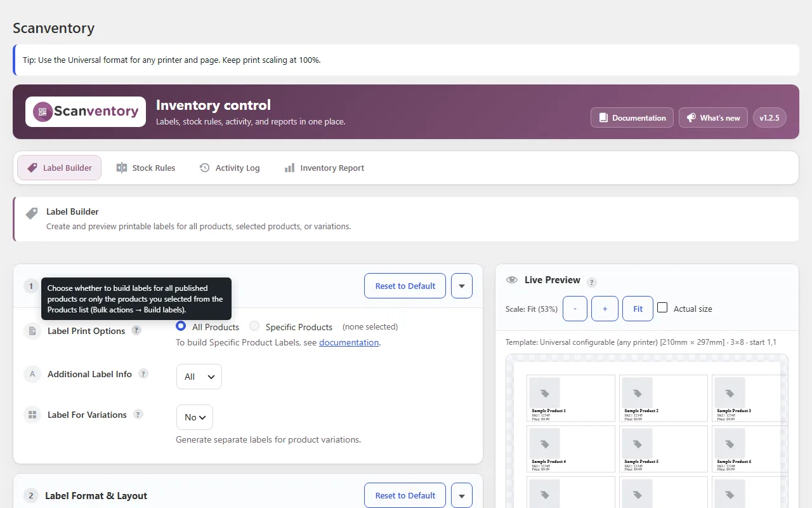Image resolution: width=812 pixels, height=508 pixels.
Task: Click the Label For Variations grid icon
Action: (32, 415)
